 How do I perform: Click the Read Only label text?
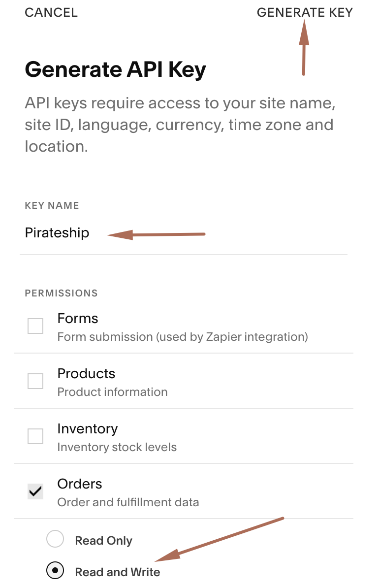[103, 541]
